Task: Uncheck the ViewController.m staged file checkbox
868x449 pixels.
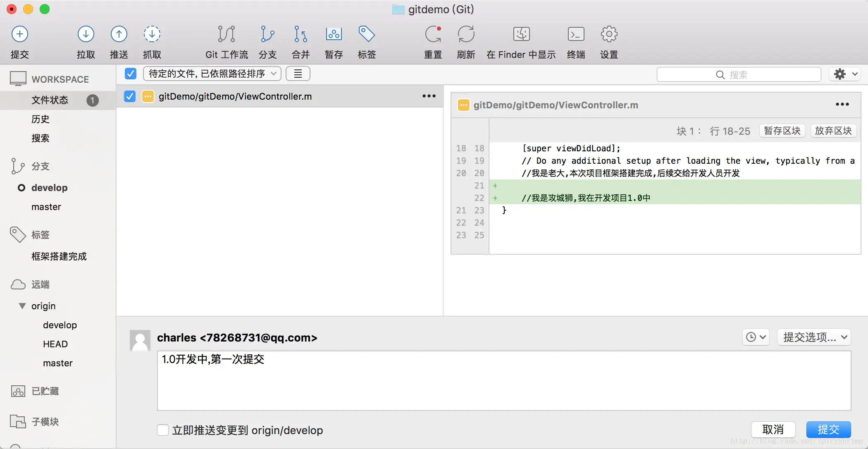Action: coord(130,96)
